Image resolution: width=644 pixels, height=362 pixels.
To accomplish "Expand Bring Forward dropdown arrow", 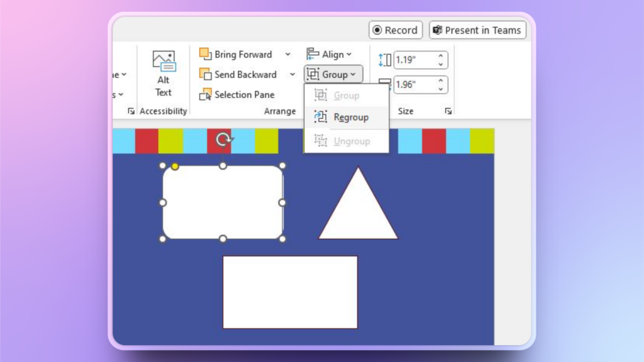I will point(288,54).
